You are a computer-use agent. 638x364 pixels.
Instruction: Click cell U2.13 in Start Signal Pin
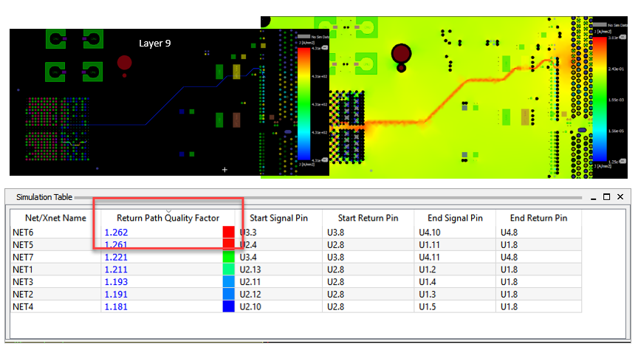[x=250, y=269]
